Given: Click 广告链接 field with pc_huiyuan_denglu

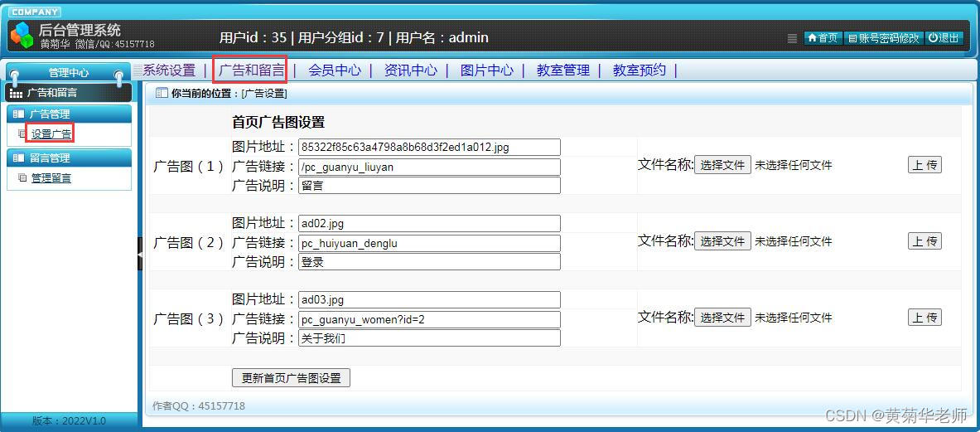Looking at the screenshot, I should click(x=429, y=243).
